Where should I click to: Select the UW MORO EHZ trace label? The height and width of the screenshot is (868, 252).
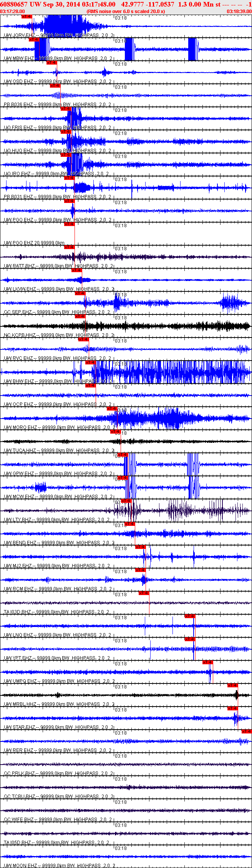pyautogui.click(x=60, y=427)
